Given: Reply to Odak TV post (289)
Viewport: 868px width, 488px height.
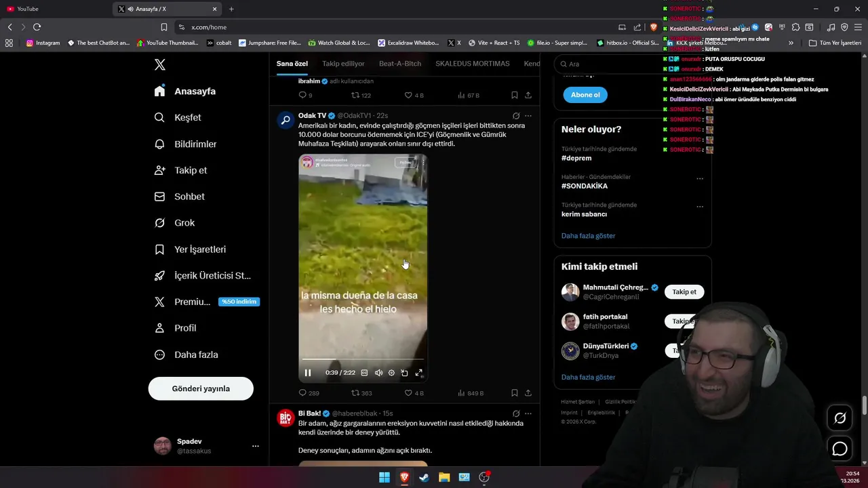Looking at the screenshot, I should 309,393.
